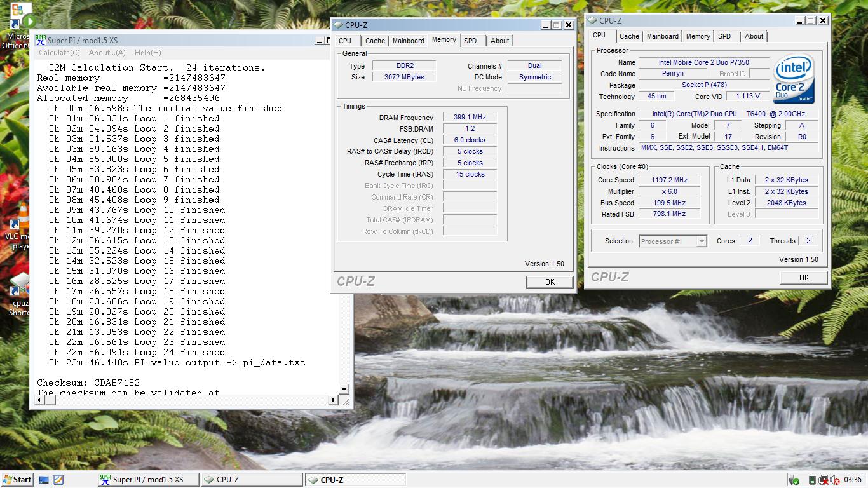
Task: Click the Channels # Dual field
Action: coord(535,66)
